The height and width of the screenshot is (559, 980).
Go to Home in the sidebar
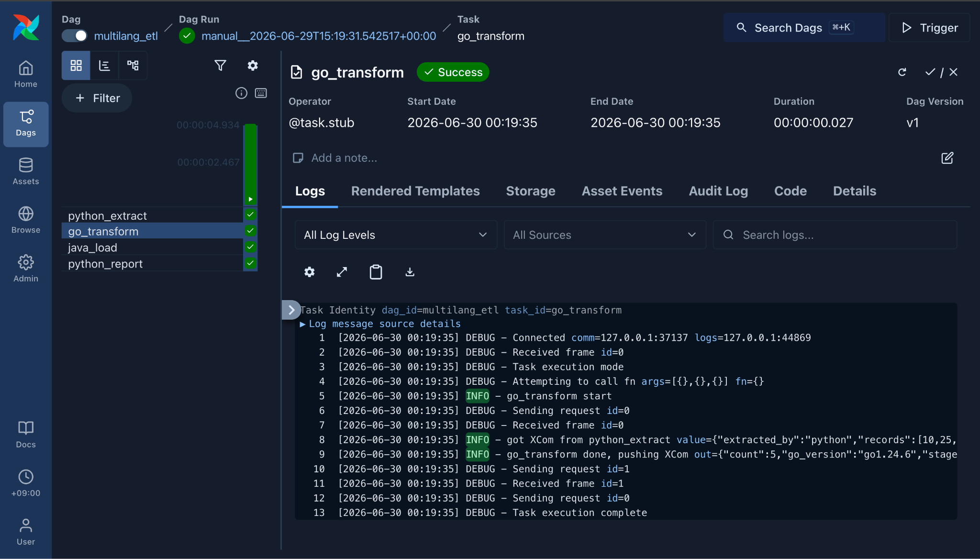pyautogui.click(x=26, y=74)
